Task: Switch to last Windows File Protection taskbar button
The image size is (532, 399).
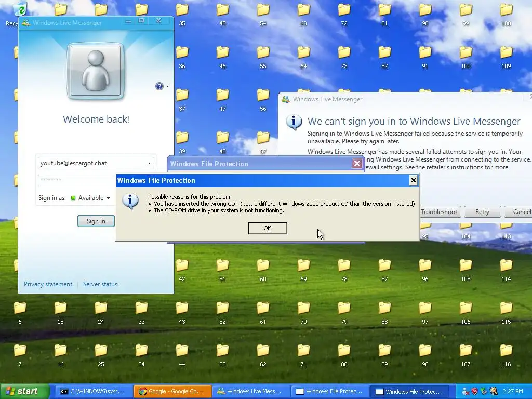Action: (408, 391)
